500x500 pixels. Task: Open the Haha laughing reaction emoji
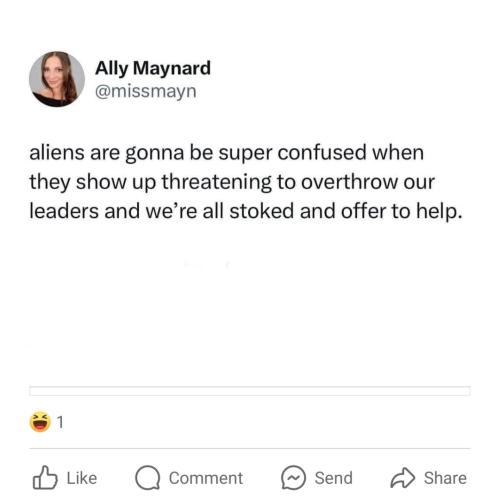(x=40, y=422)
